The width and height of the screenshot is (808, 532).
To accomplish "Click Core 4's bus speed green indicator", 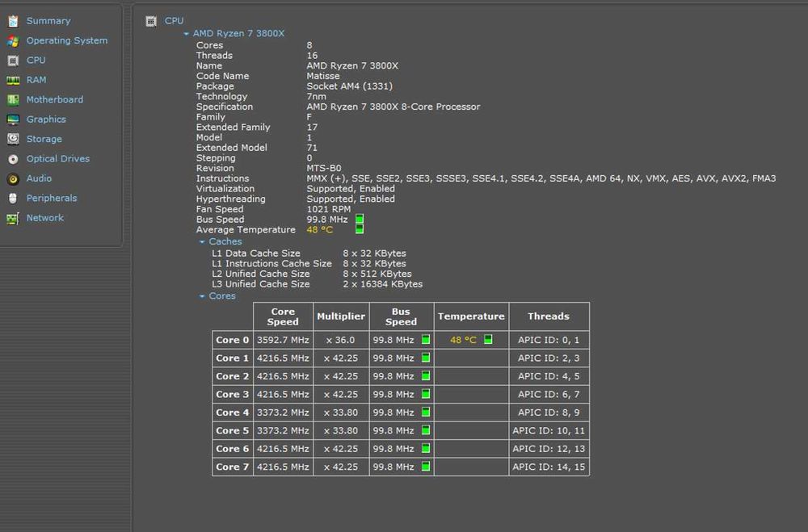I will 426,412.
